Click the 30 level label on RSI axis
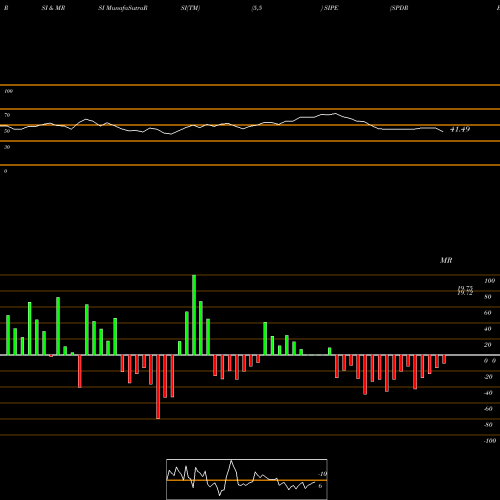 pos(7,147)
